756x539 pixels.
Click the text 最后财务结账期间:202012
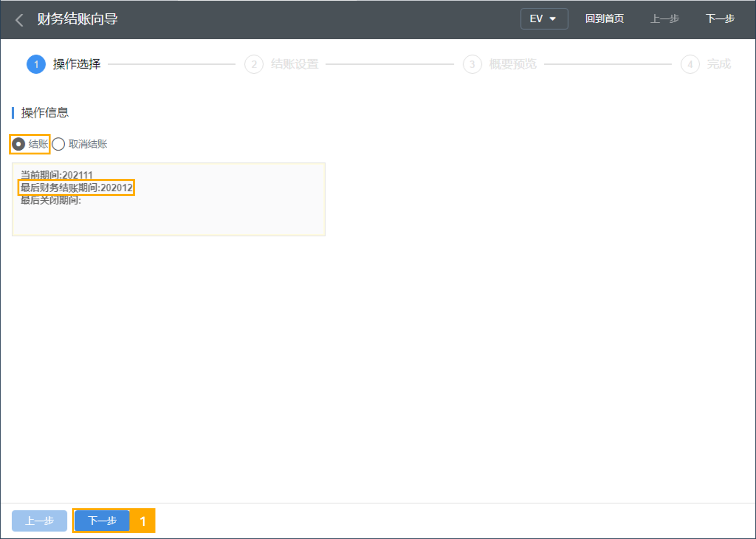pos(77,188)
